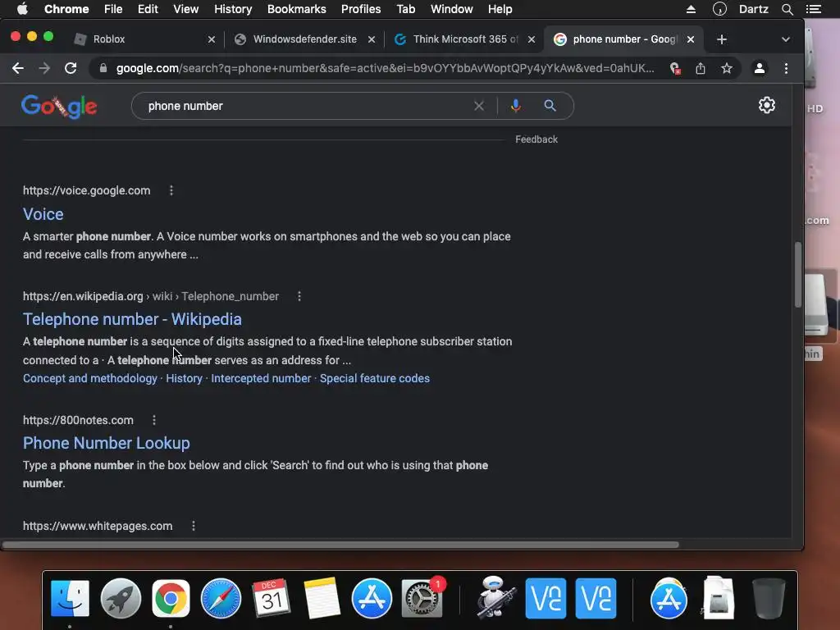Open options for voice.google.com result
The width and height of the screenshot is (840, 630).
(171, 190)
